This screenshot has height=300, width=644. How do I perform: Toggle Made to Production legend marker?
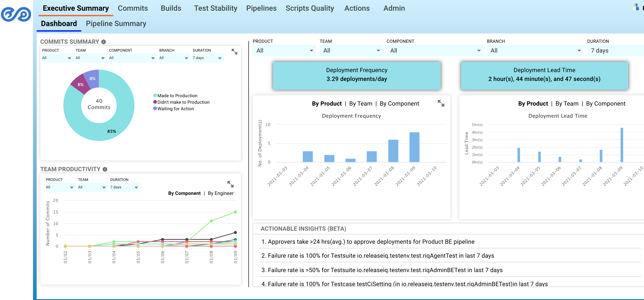[x=155, y=95]
